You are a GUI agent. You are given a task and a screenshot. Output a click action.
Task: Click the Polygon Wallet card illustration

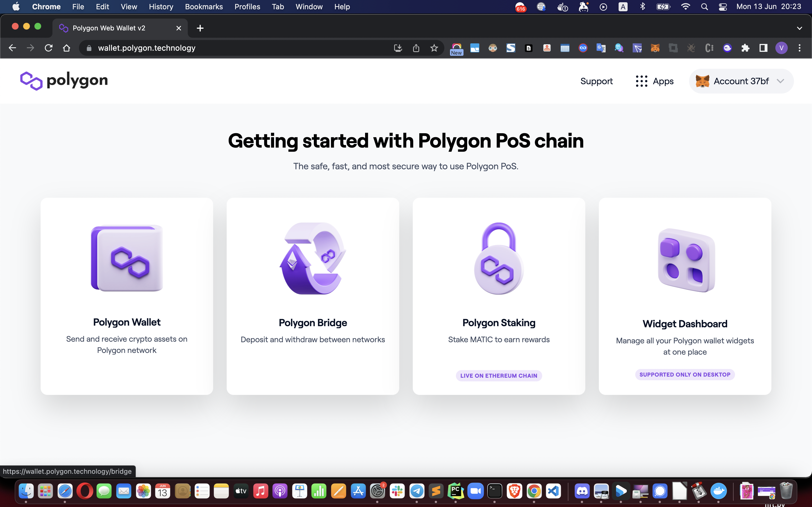point(127,258)
